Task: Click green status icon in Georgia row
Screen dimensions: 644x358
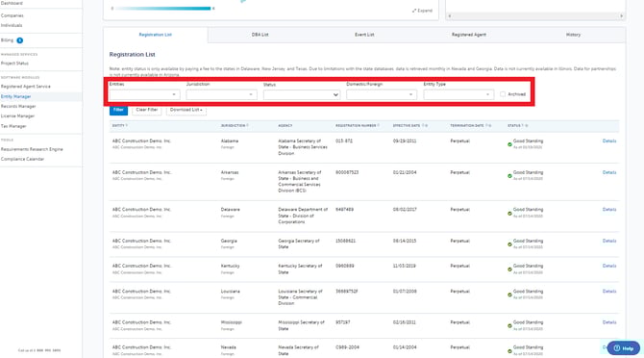Action: coord(509,244)
